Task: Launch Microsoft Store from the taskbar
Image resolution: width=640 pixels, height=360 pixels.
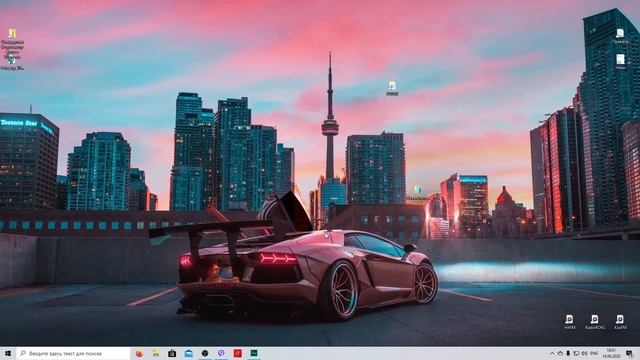Action: point(172,353)
